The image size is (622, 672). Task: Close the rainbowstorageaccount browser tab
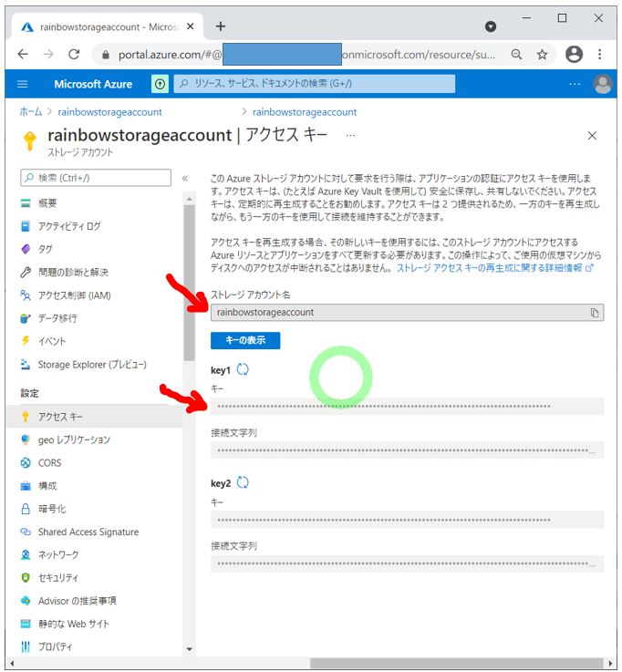coord(191,26)
